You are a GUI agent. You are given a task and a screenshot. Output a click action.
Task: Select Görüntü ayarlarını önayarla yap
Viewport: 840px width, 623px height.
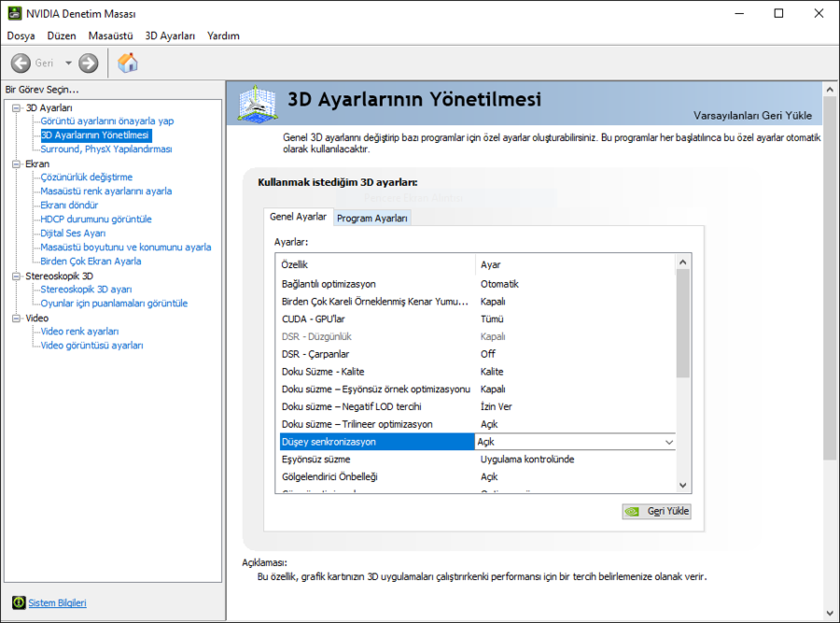[107, 121]
